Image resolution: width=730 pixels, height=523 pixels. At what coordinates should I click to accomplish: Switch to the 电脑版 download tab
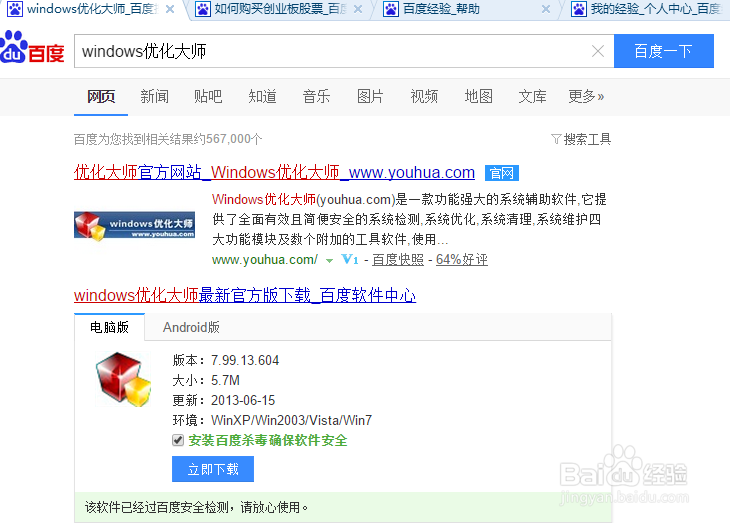(109, 327)
